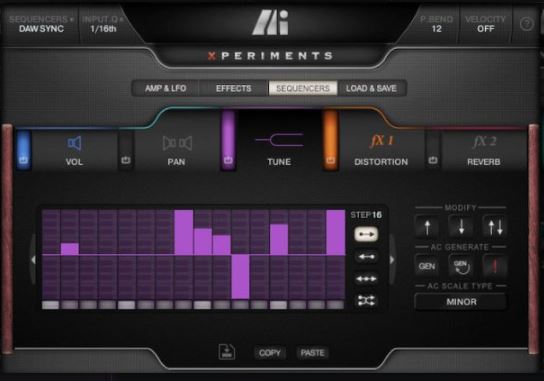Click the Modify shift down arrow
This screenshot has width=544, height=381.
pos(461,227)
